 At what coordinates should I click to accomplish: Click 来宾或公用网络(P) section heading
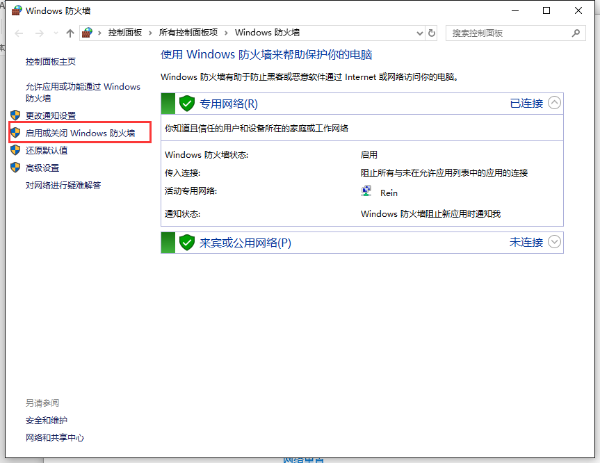[x=245, y=243]
